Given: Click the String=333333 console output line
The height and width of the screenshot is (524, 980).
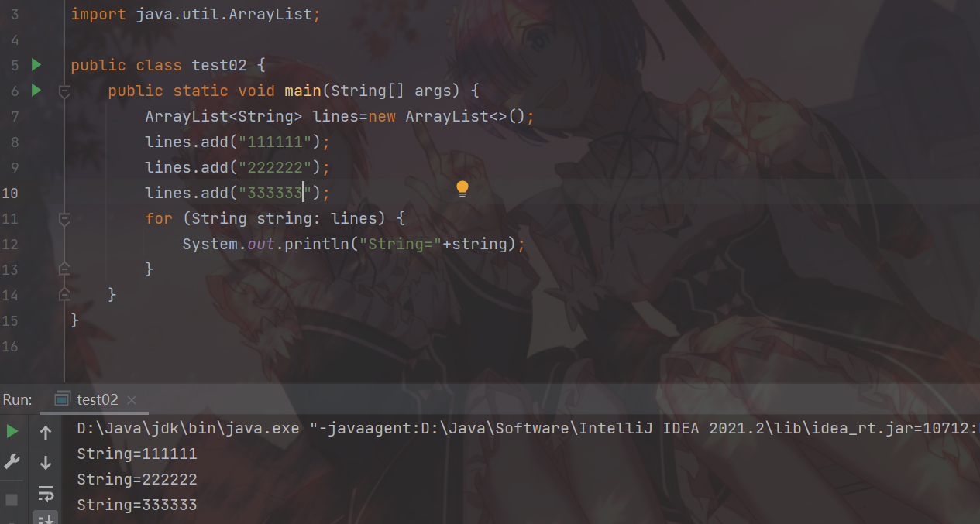Looking at the screenshot, I should pyautogui.click(x=137, y=505).
